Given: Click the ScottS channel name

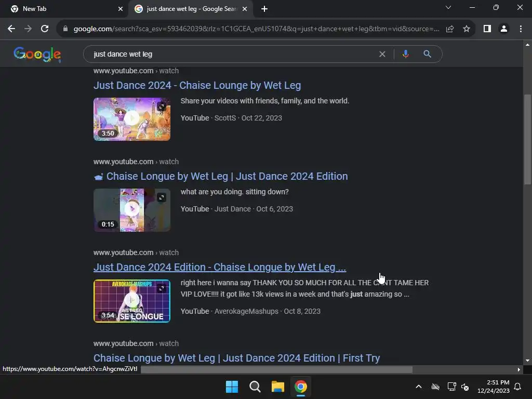Looking at the screenshot, I should (225, 118).
